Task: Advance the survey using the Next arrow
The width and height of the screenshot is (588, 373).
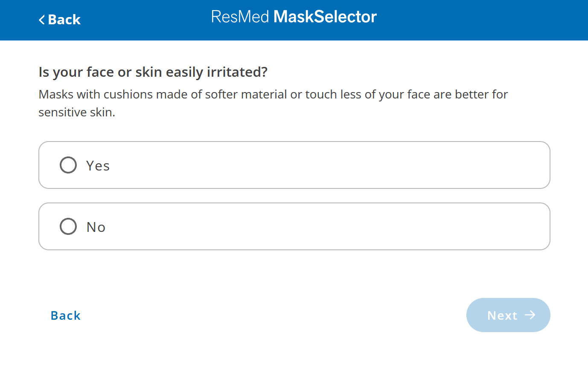Action: 508,315
